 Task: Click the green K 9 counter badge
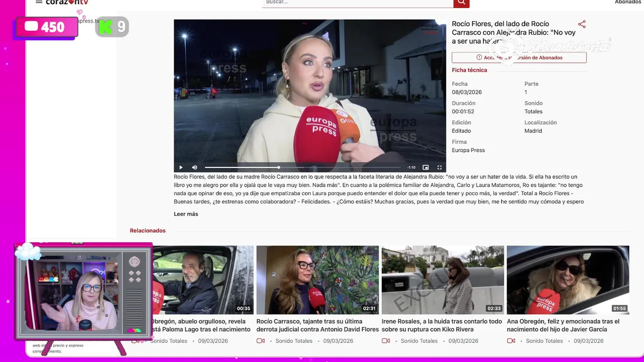112,27
